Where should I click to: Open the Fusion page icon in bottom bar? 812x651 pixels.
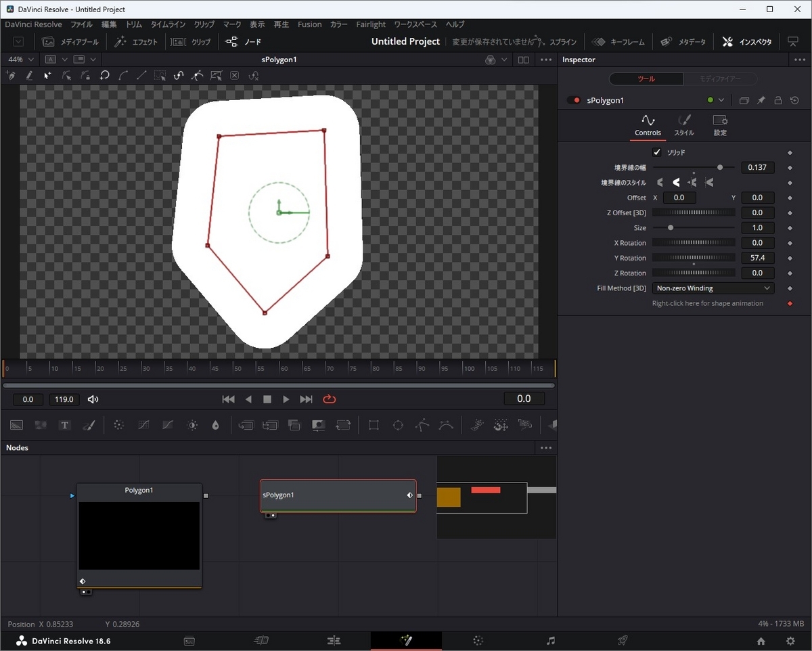tap(406, 640)
